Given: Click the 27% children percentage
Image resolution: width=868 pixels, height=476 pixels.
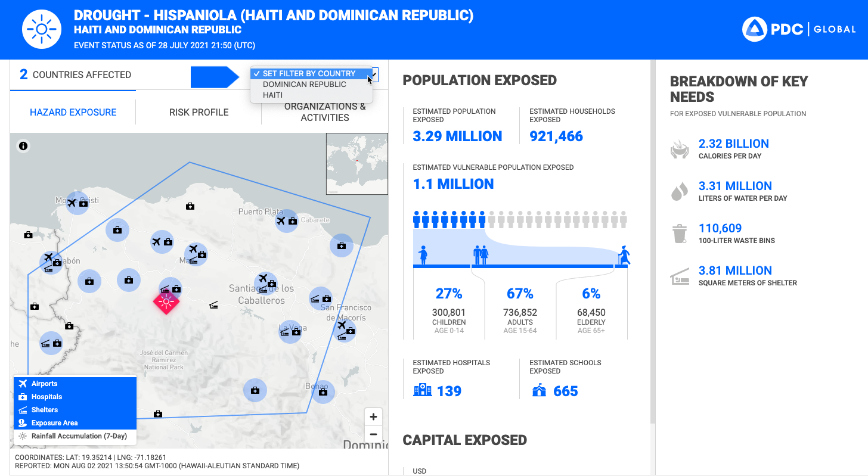Looking at the screenshot, I should click(x=449, y=294).
